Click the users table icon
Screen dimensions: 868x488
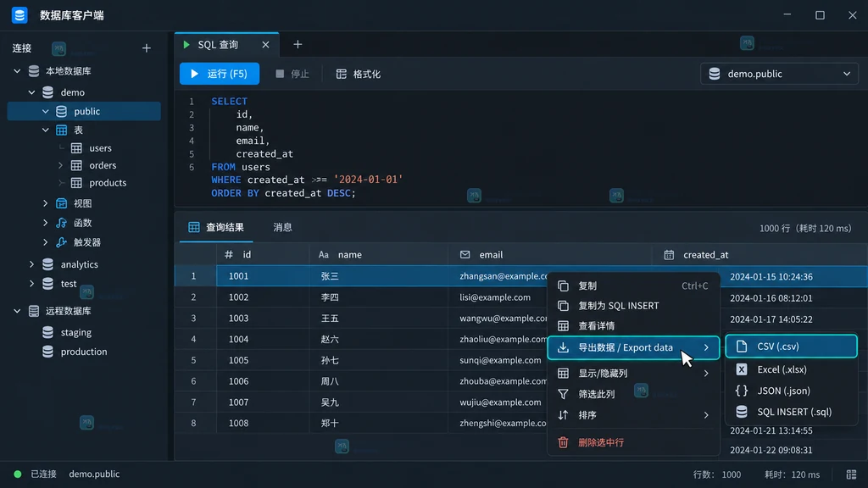click(76, 148)
